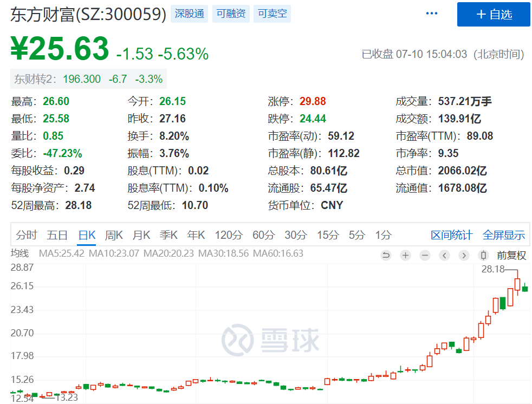
Task: Toggle the candlestick style icon
Action: pyautogui.click(x=483, y=255)
